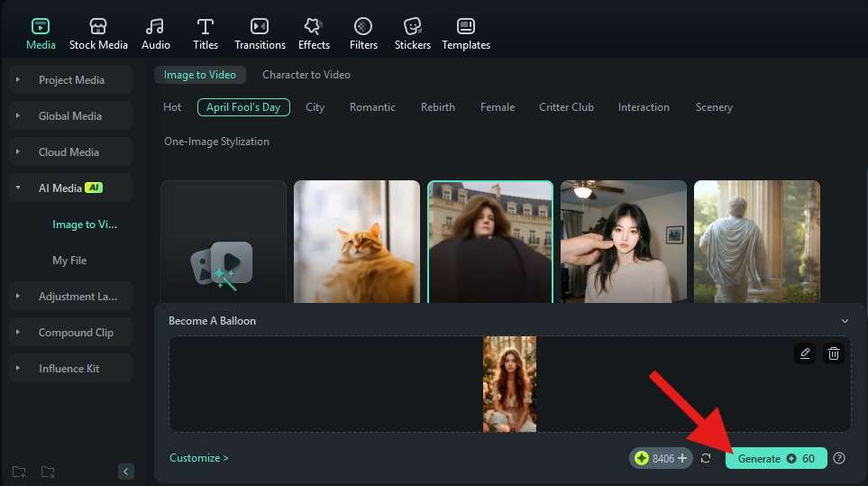Click the Become A Balloon title

click(212, 321)
